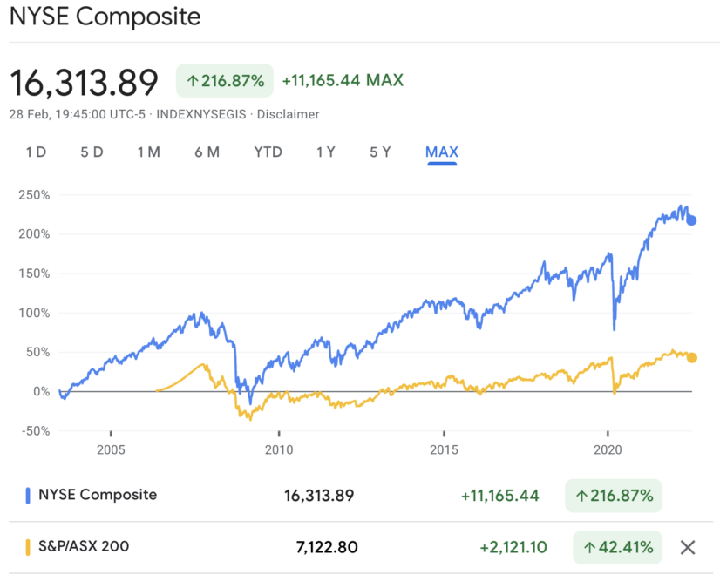
Task: Click the blue NYSE Composite endpoint dot
Action: click(691, 220)
